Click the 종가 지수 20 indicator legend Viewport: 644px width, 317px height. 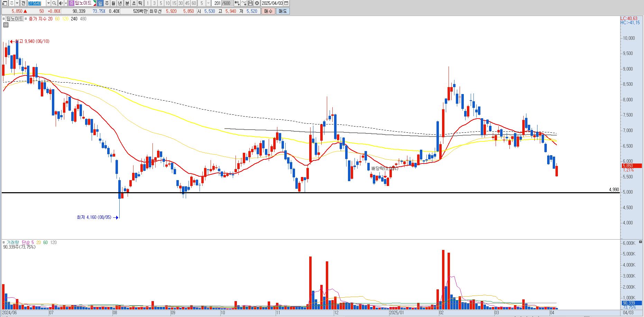tap(40, 19)
